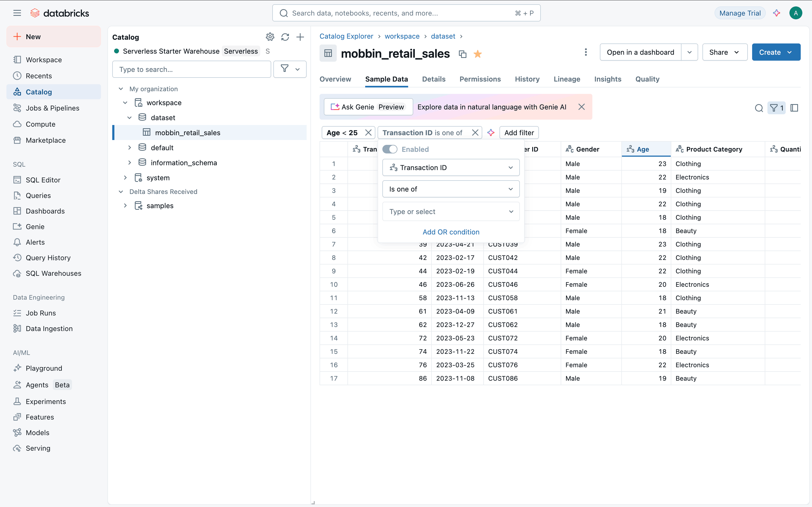Viewport: 812px width, 507px height.
Task: Open the Databricks Assistant sparkle icon
Action: [776, 13]
